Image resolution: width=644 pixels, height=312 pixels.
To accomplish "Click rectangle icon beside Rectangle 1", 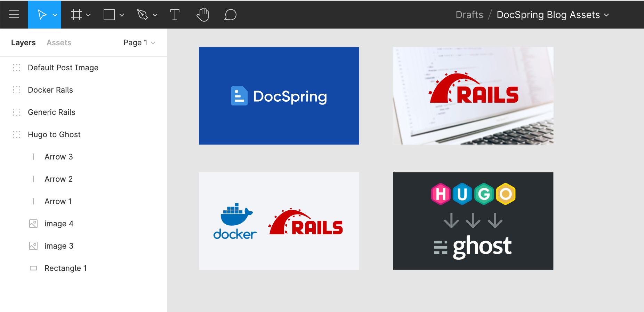I will pos(33,268).
